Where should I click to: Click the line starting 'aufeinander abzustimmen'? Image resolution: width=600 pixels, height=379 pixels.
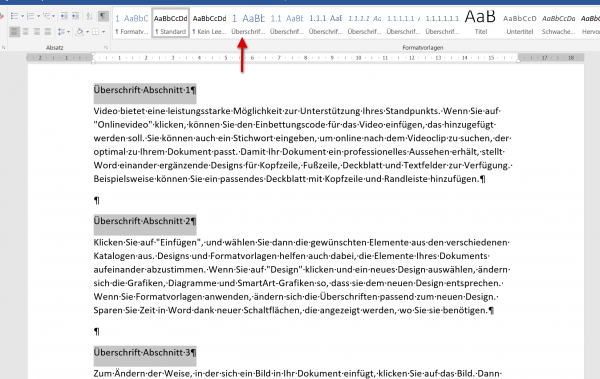point(302,270)
